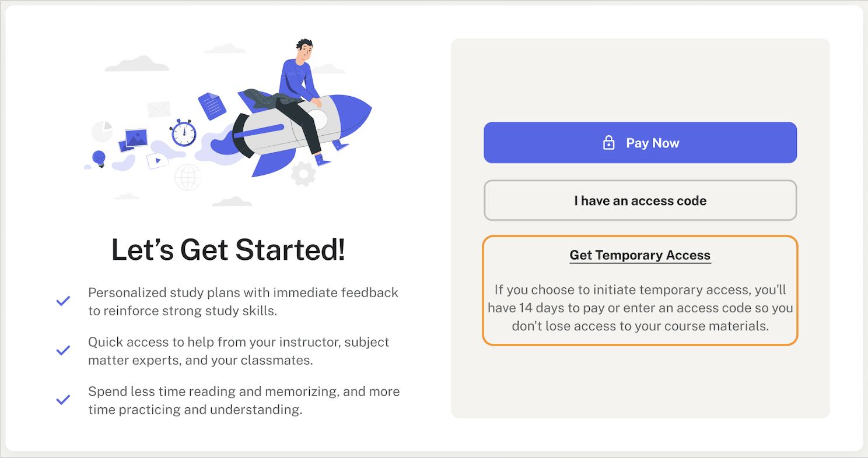Open the Get Temporary Access link

(640, 255)
